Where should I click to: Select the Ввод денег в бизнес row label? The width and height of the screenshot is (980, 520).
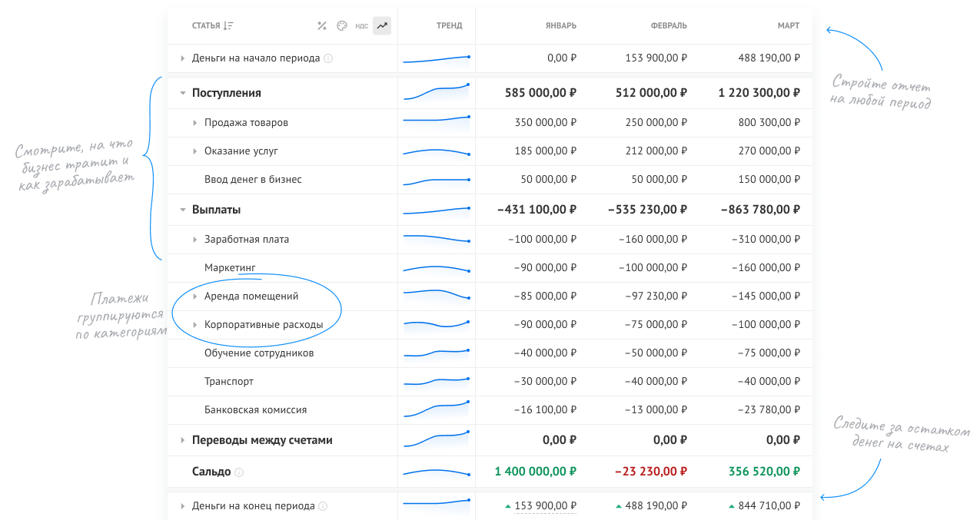tap(253, 180)
